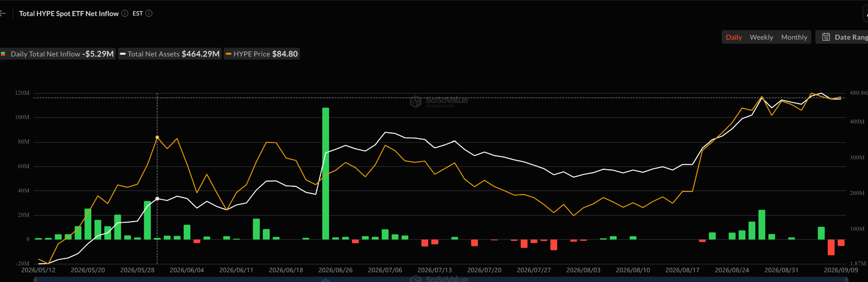Switch to the Monthly interval tab
868x282 pixels.
(794, 37)
